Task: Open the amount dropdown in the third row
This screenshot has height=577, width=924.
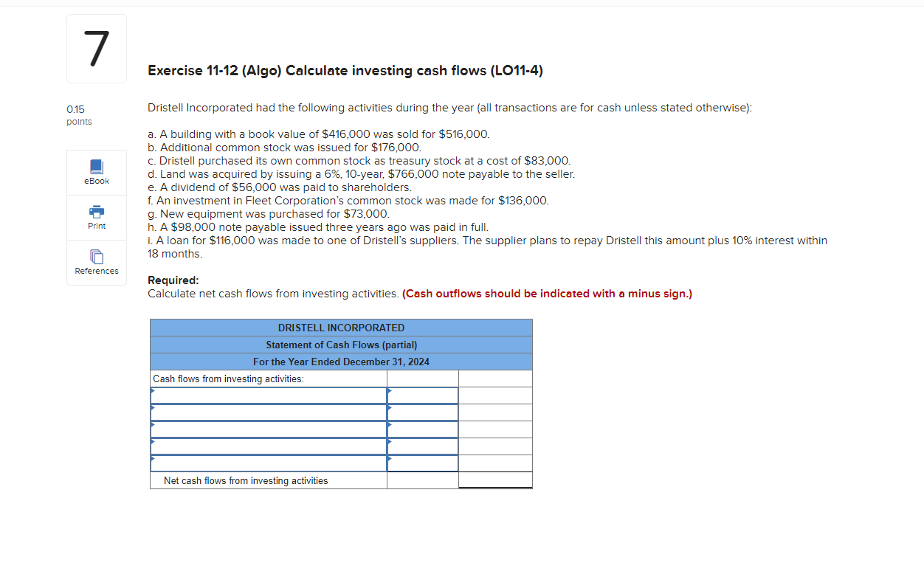Action: [422, 429]
